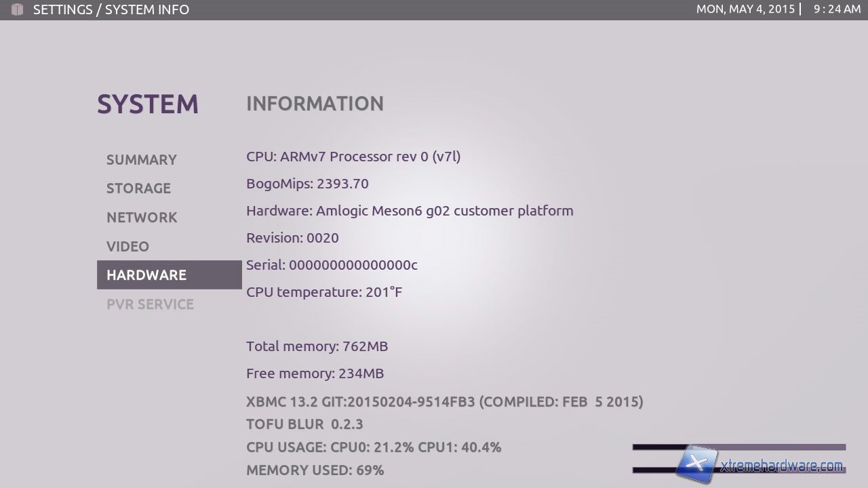The height and width of the screenshot is (488, 868).
Task: Click the INFORMATION header
Action: pyautogui.click(x=315, y=104)
